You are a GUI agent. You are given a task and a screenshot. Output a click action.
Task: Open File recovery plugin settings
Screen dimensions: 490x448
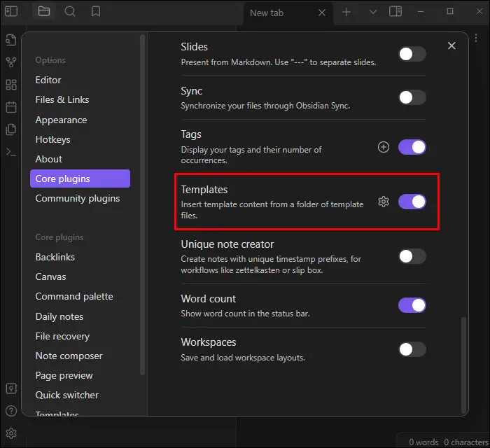point(80,336)
